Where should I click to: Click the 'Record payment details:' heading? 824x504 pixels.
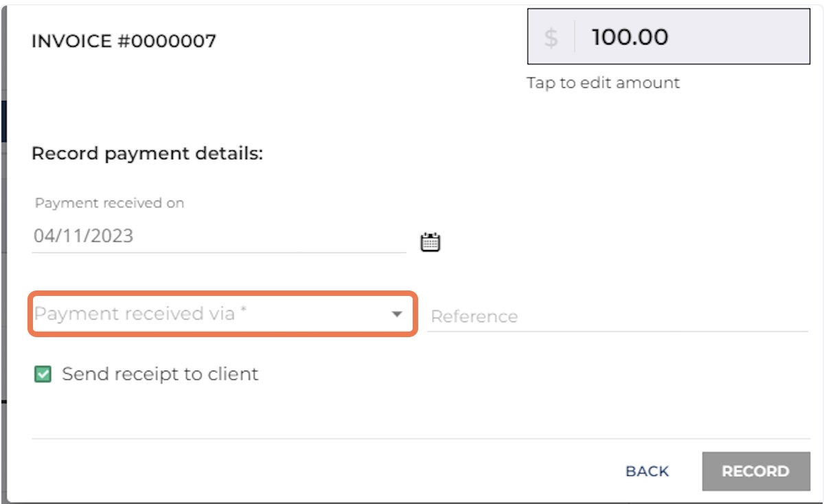tap(148, 153)
